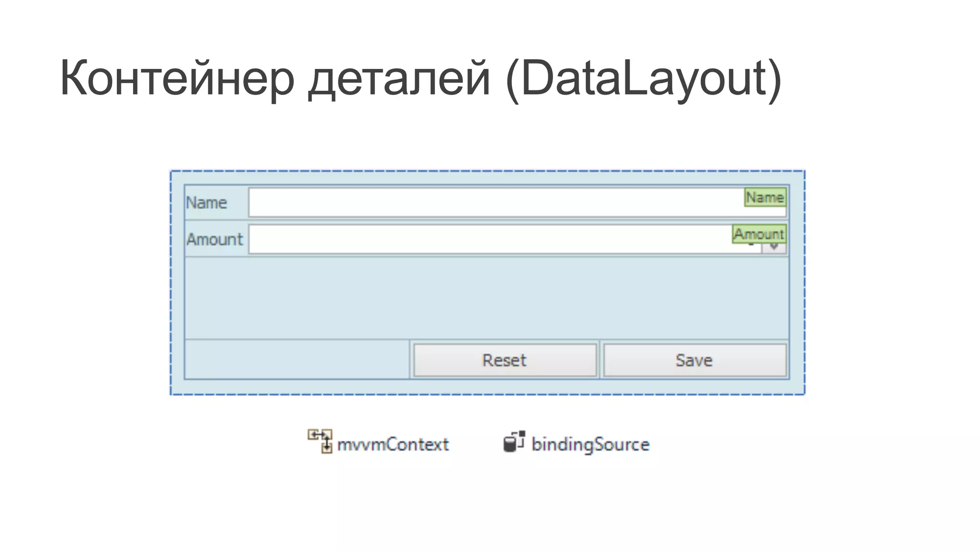Click the slide title Контейнер деталей (DataLayout)
Viewport: 980px width, 551px height.
pyautogui.click(x=421, y=79)
